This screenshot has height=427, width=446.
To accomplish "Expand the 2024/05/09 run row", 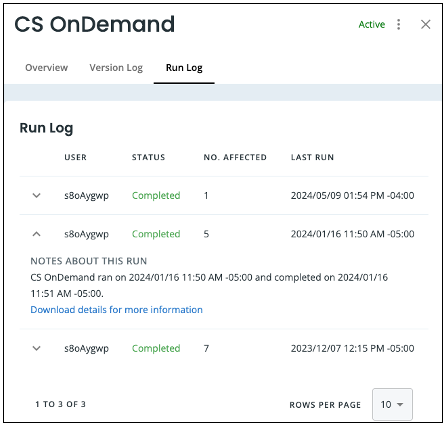I will click(36, 195).
